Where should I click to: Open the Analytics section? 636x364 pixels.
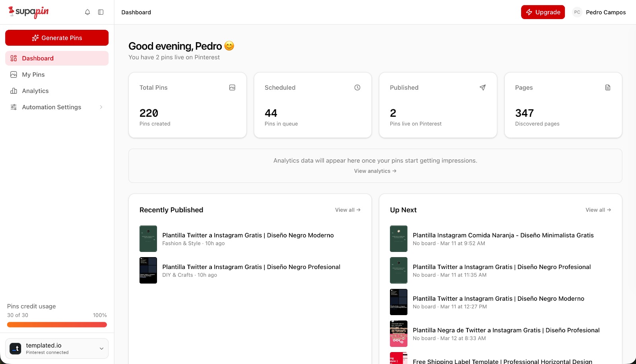(x=35, y=91)
